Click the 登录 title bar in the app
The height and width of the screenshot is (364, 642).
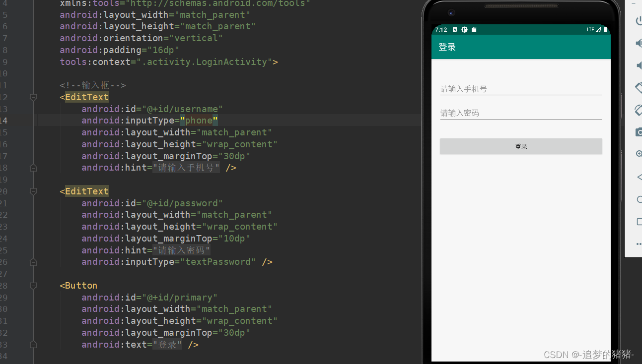pyautogui.click(x=447, y=47)
